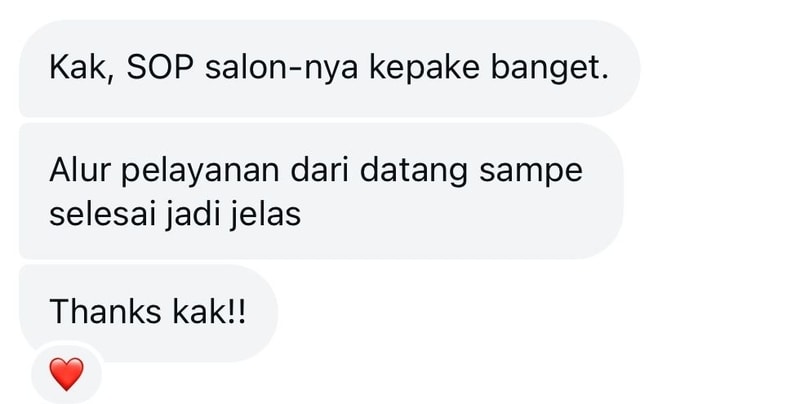
Task: Click the word 'dari' in second message
Action: tap(319, 170)
